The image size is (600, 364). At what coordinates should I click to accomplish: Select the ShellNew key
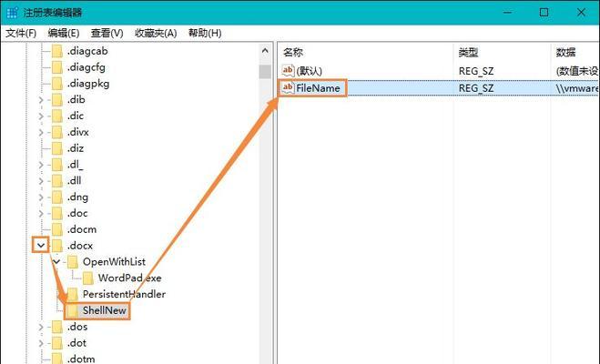(x=104, y=310)
